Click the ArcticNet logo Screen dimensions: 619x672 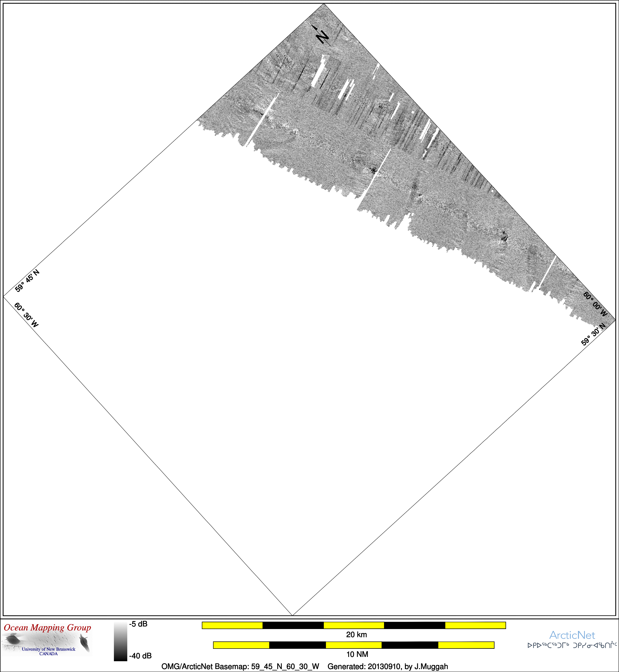(572, 635)
